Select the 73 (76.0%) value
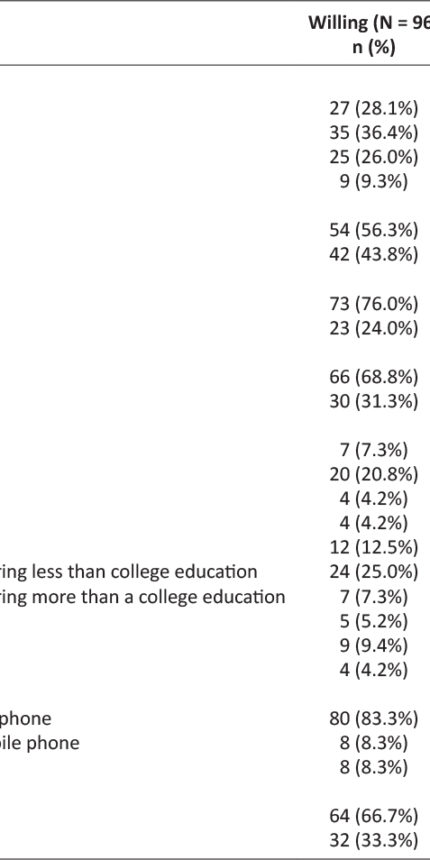The width and height of the screenshot is (430, 860). 374,304
